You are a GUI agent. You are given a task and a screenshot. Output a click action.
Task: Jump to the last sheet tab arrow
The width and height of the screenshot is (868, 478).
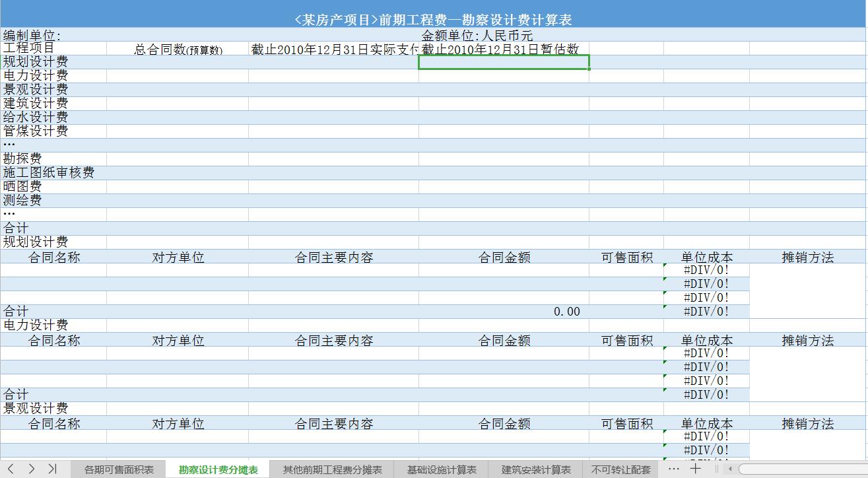click(x=52, y=469)
